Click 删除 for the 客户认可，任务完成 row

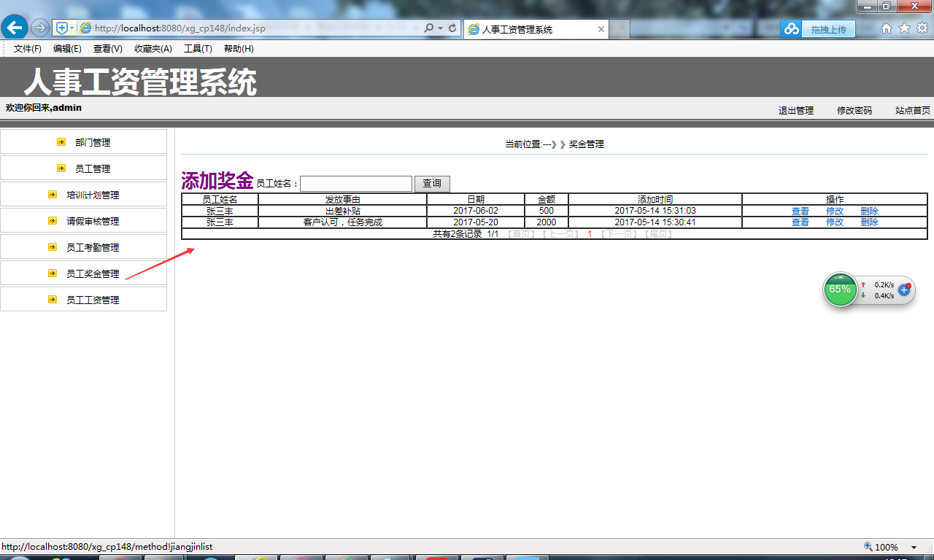(869, 222)
